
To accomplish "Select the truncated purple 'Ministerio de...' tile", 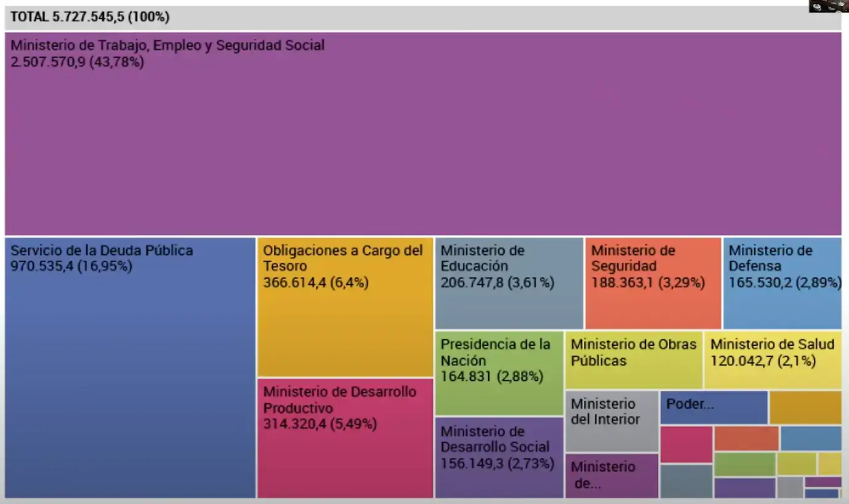I will 612,476.
